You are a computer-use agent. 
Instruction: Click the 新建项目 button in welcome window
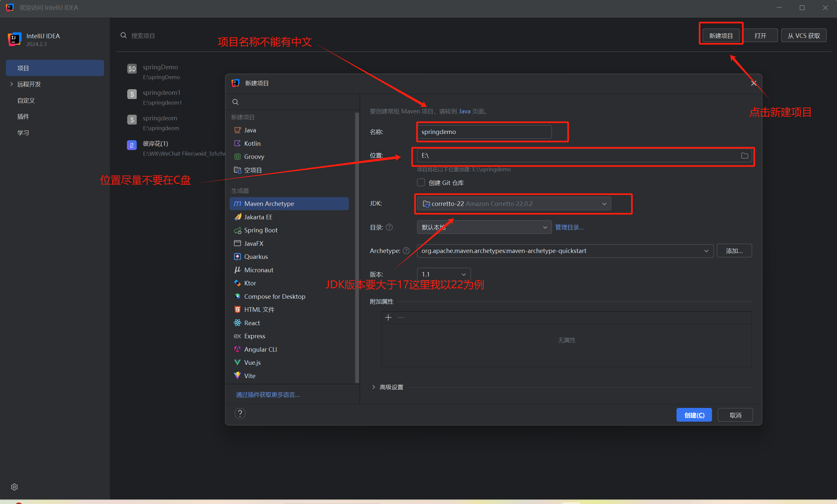pos(721,36)
